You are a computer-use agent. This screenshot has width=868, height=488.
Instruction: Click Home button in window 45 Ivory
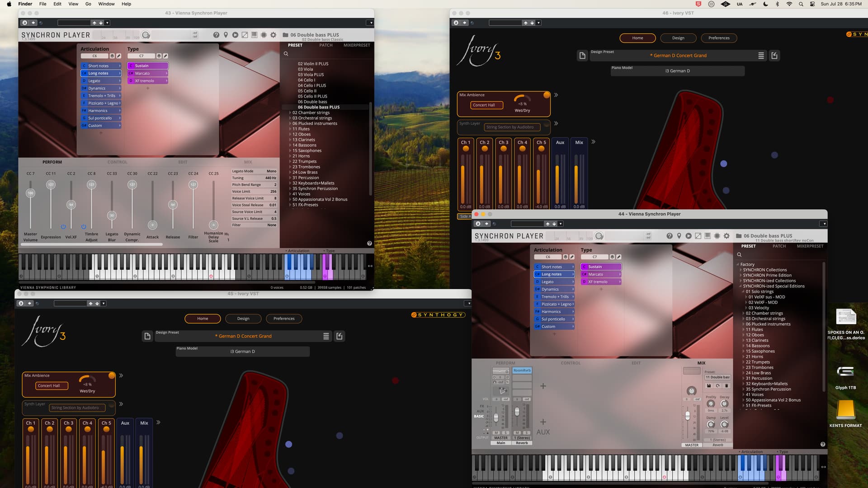203,319
